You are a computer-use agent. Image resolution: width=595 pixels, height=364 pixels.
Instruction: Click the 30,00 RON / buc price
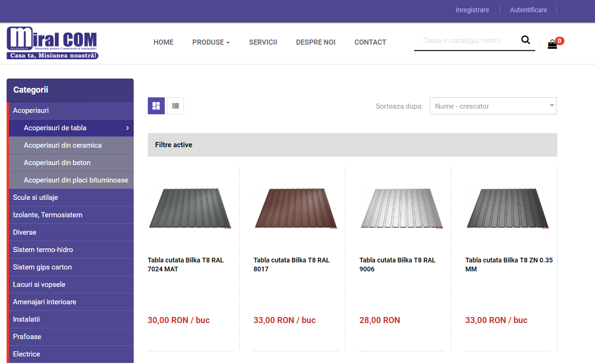click(x=179, y=320)
